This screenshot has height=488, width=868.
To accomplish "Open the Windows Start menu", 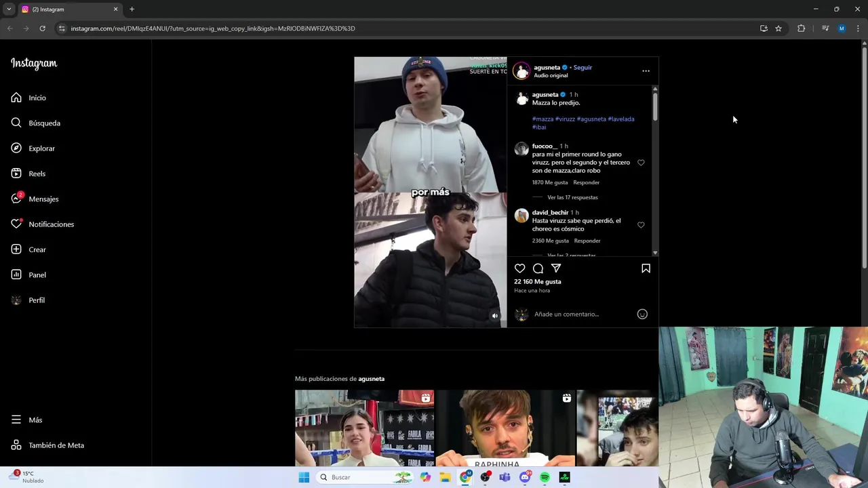I will tap(304, 477).
